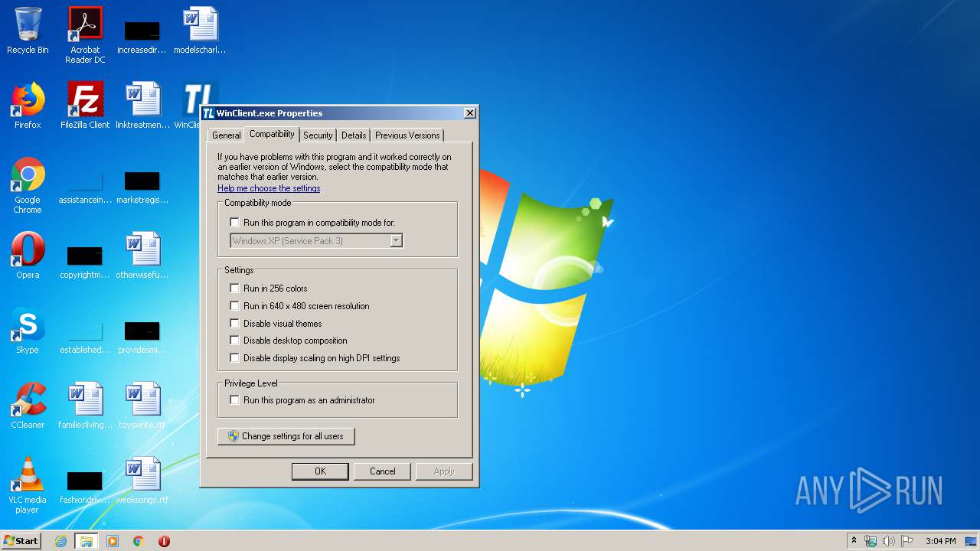Switch to the Security tab

pos(318,135)
